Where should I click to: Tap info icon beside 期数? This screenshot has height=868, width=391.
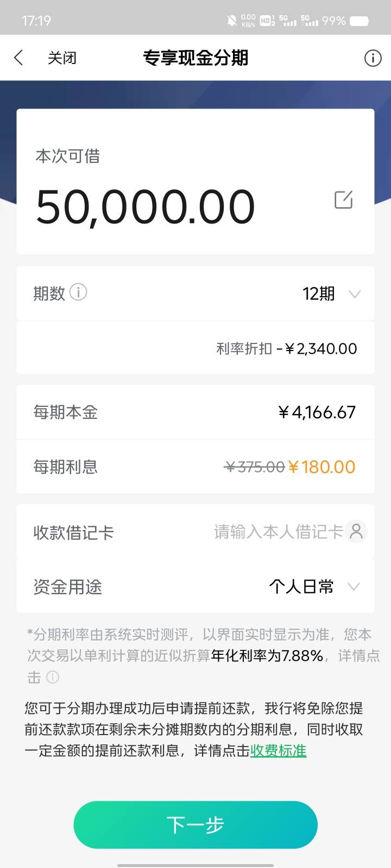[78, 292]
